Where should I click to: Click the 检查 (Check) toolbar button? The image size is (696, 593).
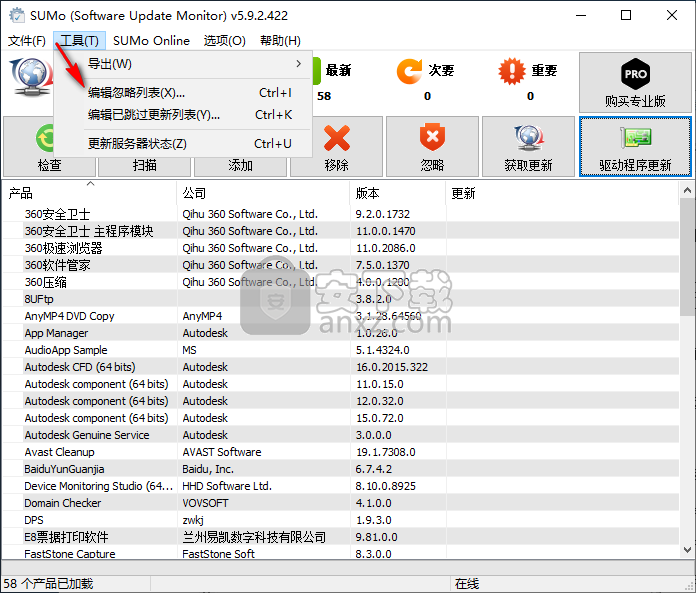coord(49,147)
